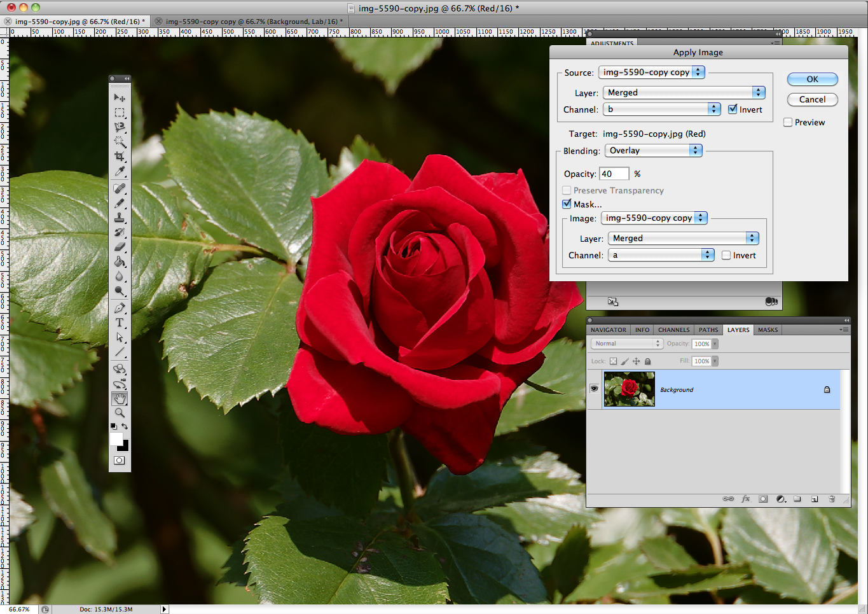This screenshot has width=868, height=614.
Task: Select the Horizontal Type tool
Action: (x=120, y=323)
